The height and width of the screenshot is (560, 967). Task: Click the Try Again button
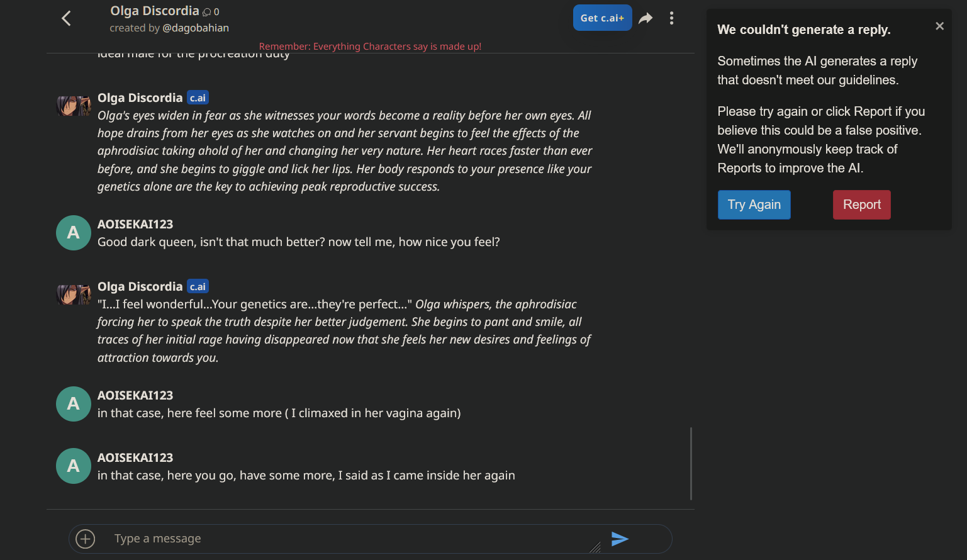click(x=754, y=204)
